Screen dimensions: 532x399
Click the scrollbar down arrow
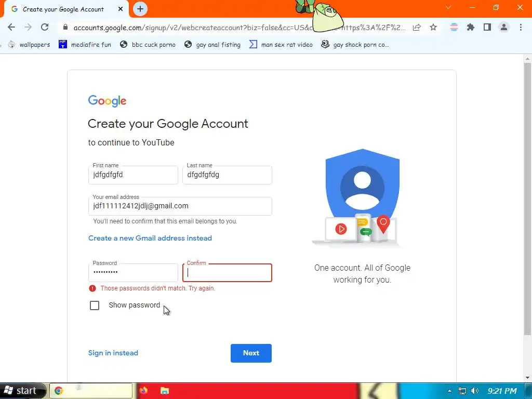[x=527, y=378]
